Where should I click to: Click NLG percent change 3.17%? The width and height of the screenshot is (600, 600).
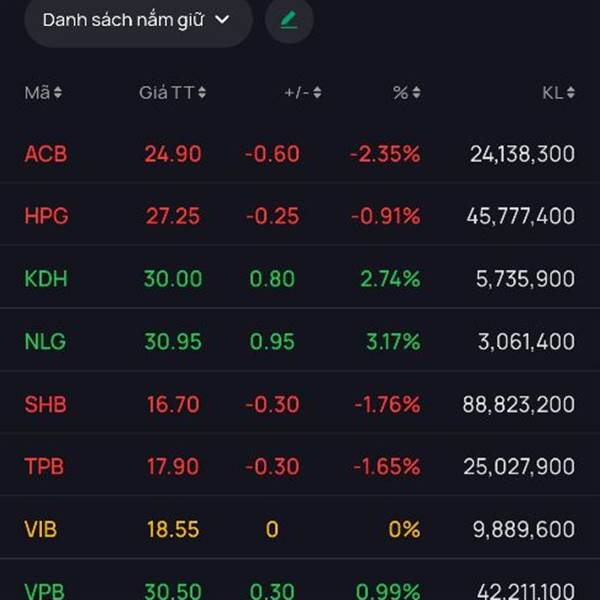393,342
